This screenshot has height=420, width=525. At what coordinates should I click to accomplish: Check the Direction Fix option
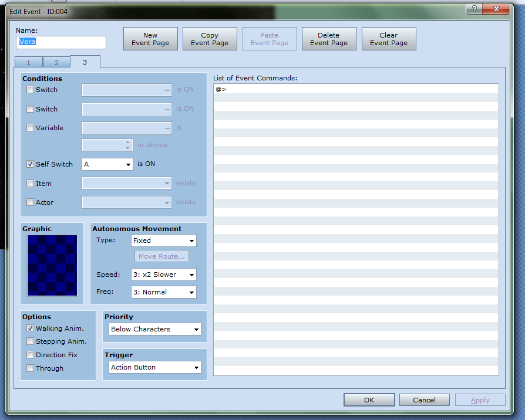[31, 355]
